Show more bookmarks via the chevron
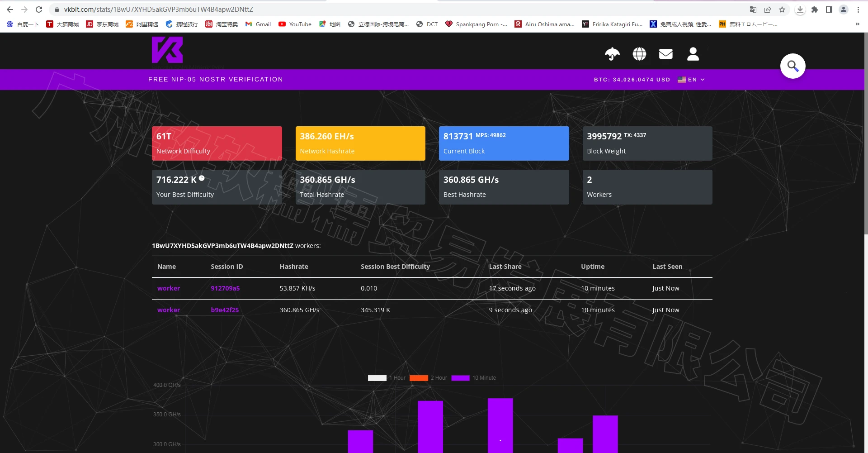 (858, 24)
